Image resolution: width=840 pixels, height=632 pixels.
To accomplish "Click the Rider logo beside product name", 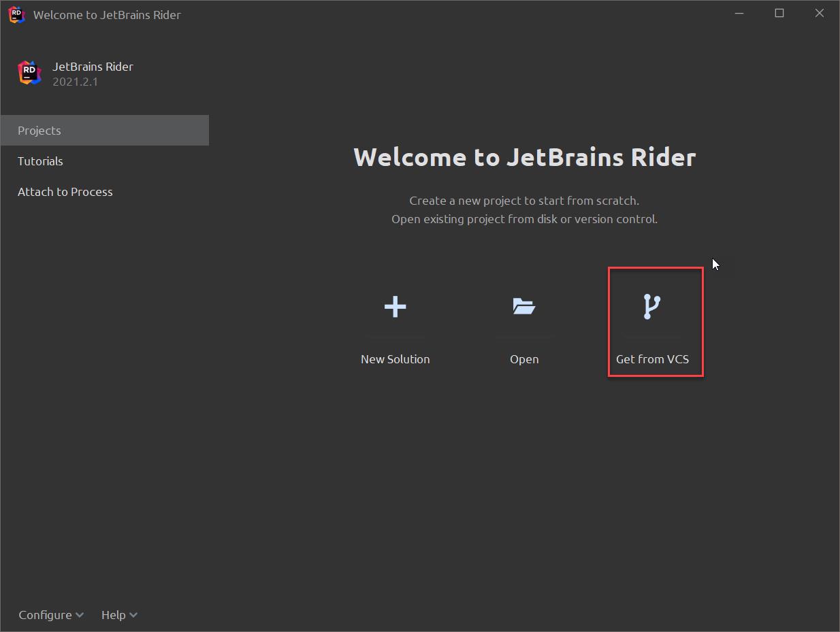I will pyautogui.click(x=30, y=73).
